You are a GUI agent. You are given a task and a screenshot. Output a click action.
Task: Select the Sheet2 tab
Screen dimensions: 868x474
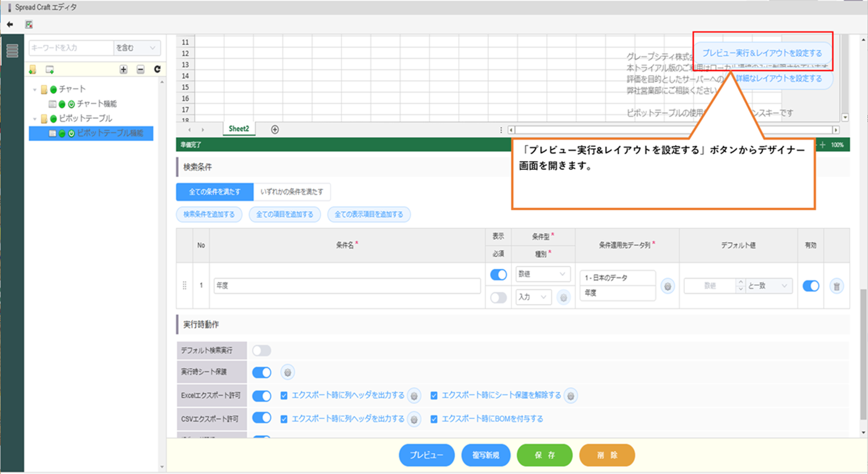click(x=238, y=129)
